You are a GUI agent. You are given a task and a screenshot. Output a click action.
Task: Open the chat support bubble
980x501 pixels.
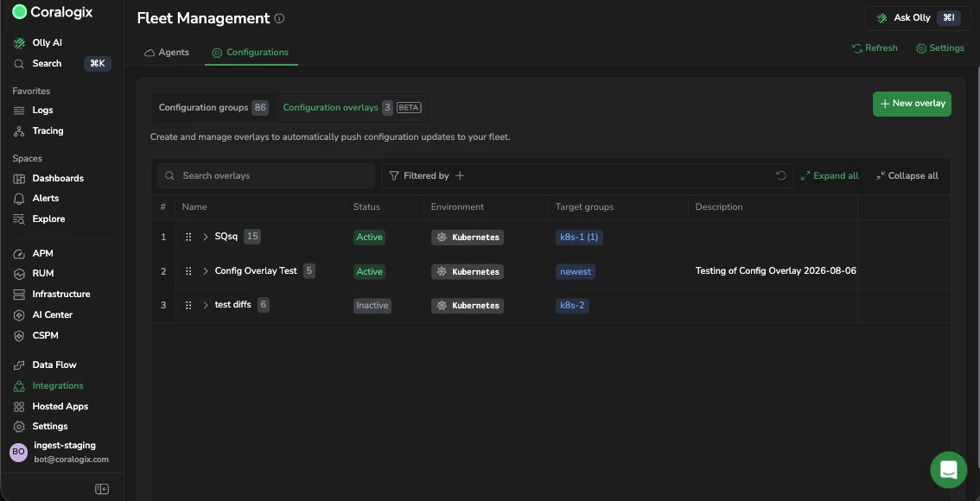pyautogui.click(x=949, y=470)
